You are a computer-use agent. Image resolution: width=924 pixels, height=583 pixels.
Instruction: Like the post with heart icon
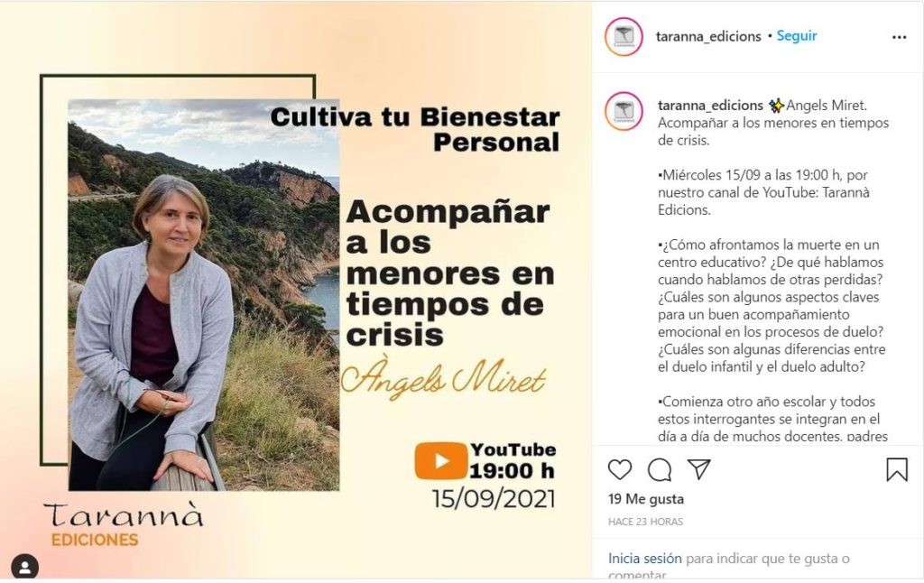point(619,470)
